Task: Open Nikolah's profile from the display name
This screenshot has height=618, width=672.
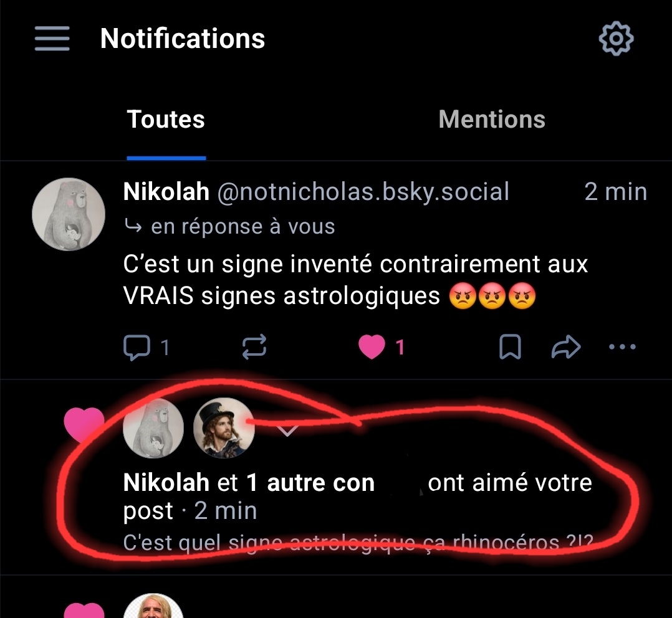Action: click(166, 192)
